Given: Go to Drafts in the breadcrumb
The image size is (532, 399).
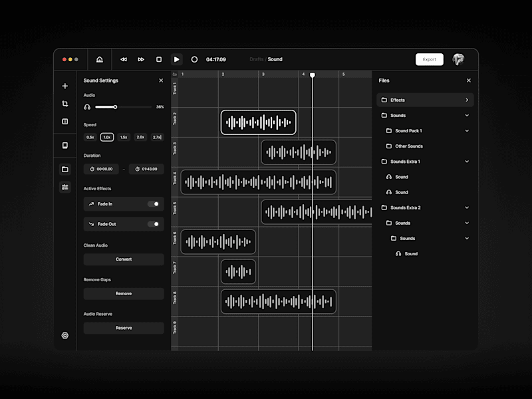Looking at the screenshot, I should [x=257, y=59].
